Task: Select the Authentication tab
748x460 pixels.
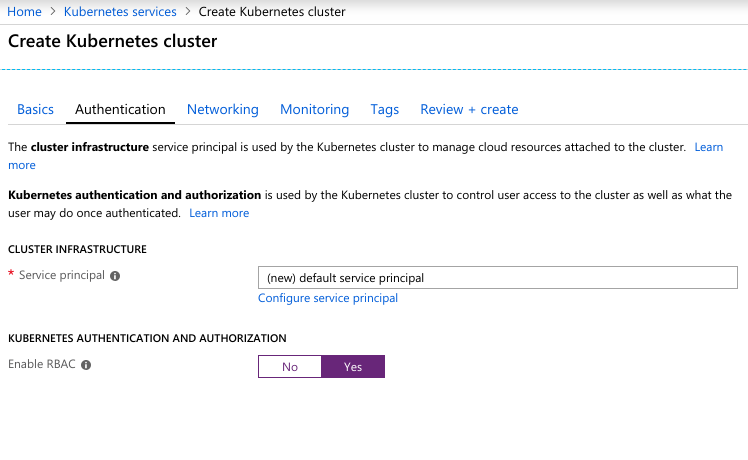Action: pyautogui.click(x=120, y=109)
